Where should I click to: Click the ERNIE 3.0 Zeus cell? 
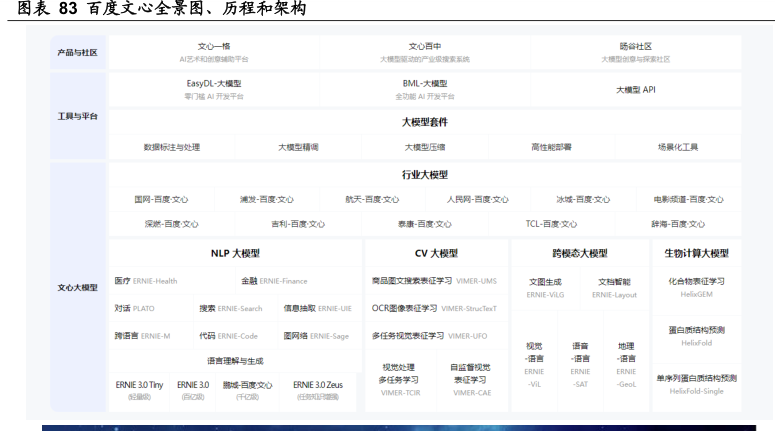(318, 390)
